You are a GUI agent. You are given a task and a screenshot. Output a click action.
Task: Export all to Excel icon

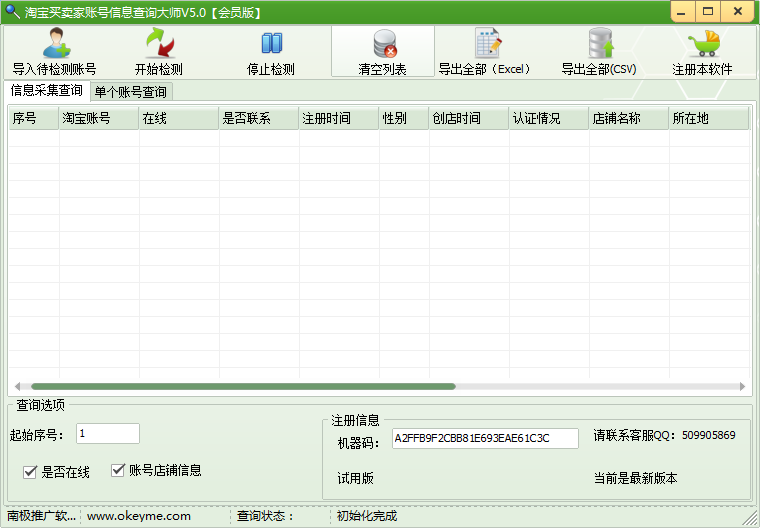click(487, 43)
